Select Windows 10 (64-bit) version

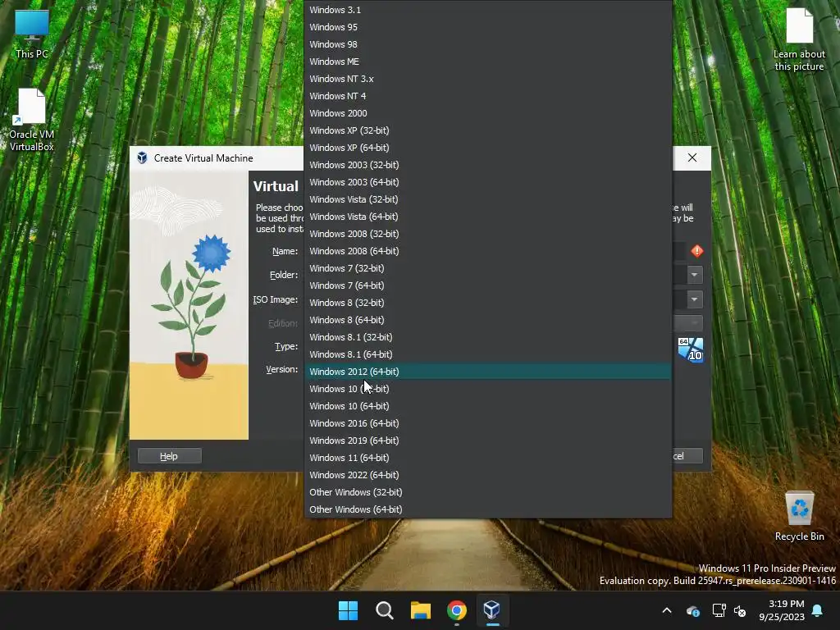click(x=487, y=405)
